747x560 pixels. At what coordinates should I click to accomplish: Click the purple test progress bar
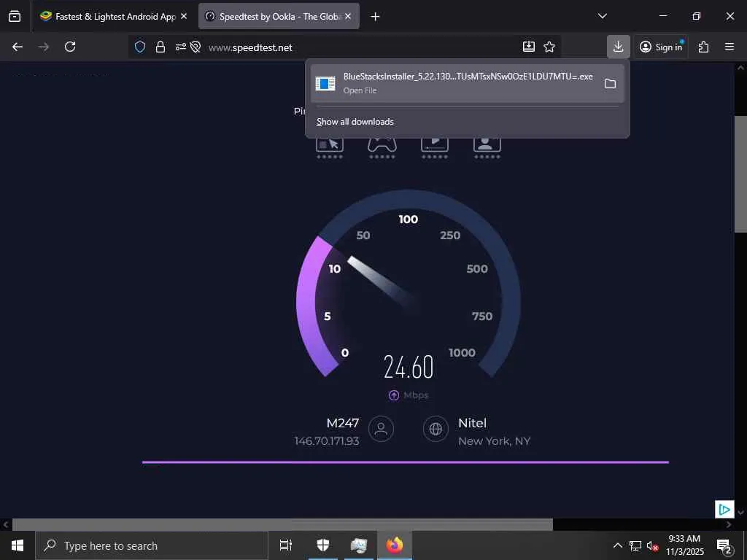coord(406,462)
